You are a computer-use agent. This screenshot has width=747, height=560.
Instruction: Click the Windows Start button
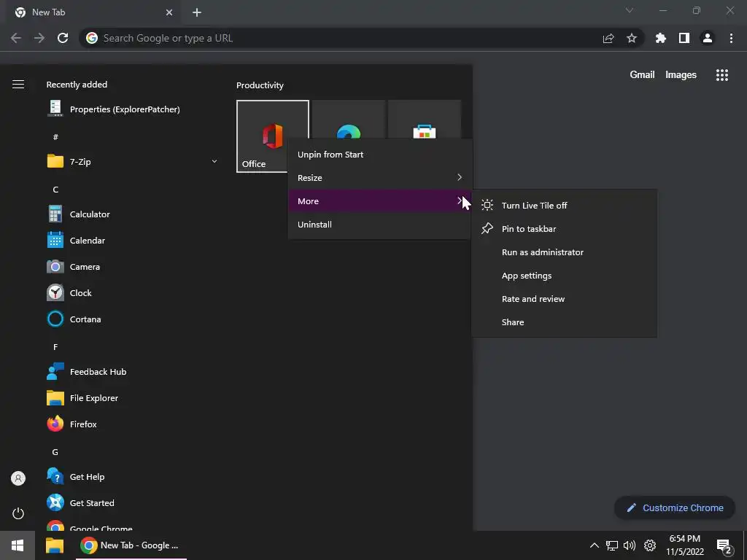point(18,545)
